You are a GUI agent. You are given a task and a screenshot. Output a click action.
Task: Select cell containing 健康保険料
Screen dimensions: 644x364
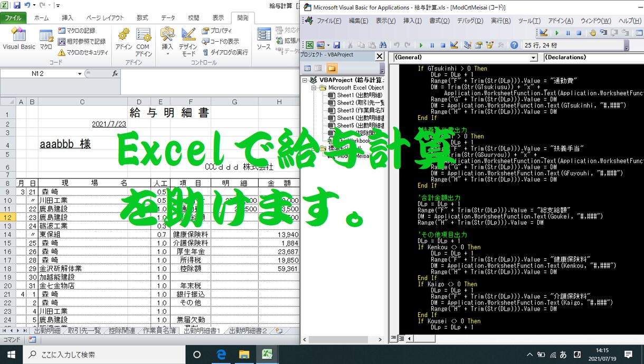click(191, 234)
